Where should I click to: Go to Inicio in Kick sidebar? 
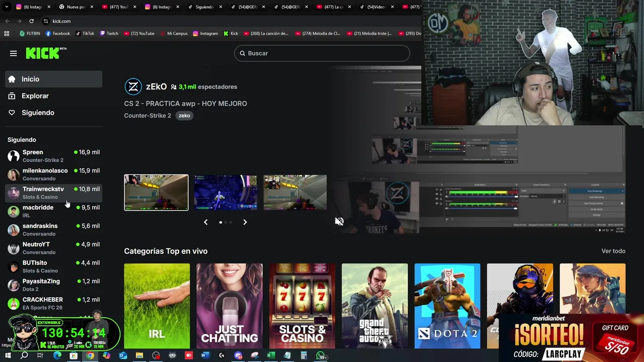coord(54,79)
